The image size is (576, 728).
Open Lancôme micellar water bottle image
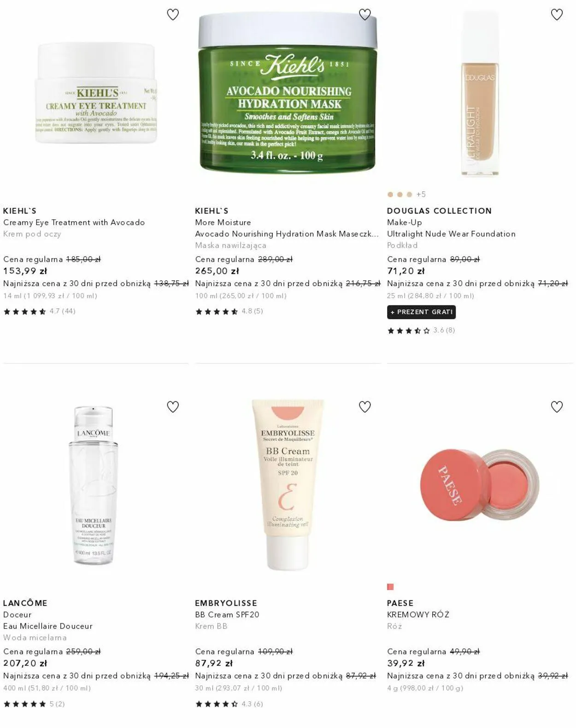pyautogui.click(x=94, y=485)
